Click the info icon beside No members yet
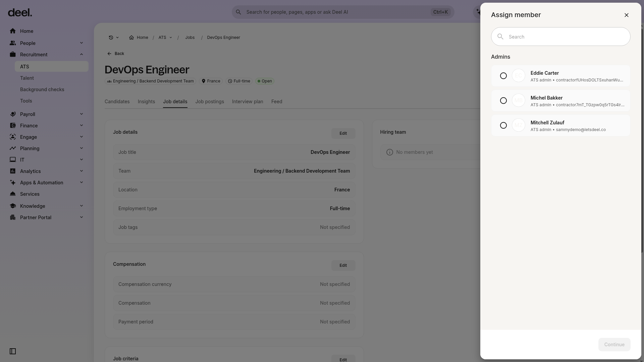The image size is (644, 362). (x=389, y=152)
